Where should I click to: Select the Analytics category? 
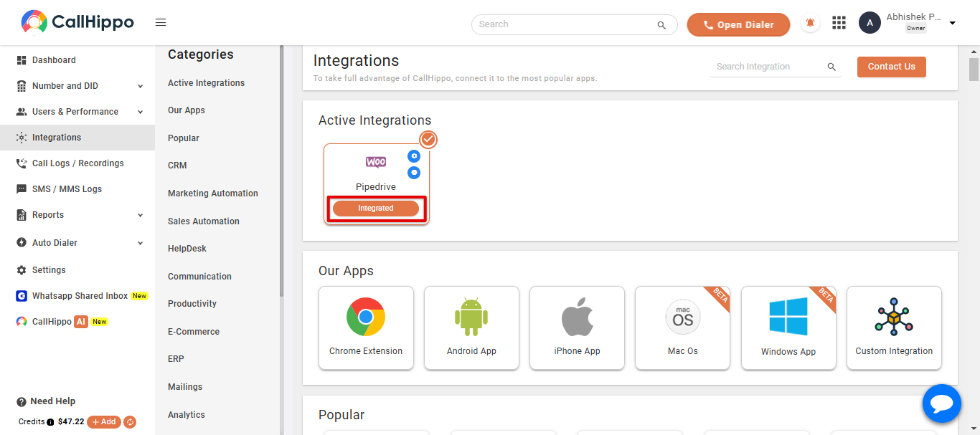[187, 415]
